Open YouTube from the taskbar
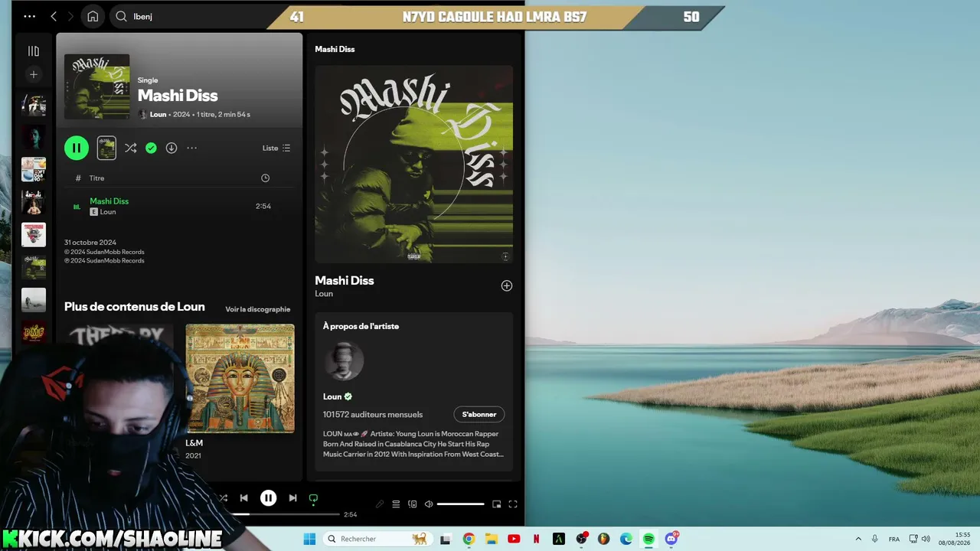980x551 pixels. coord(514,539)
